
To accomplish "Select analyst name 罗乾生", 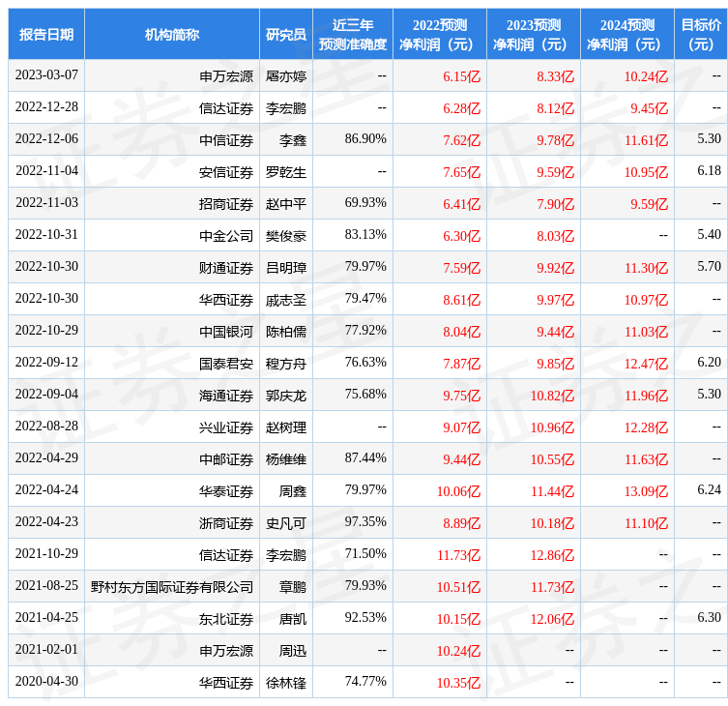I will 286,172.
